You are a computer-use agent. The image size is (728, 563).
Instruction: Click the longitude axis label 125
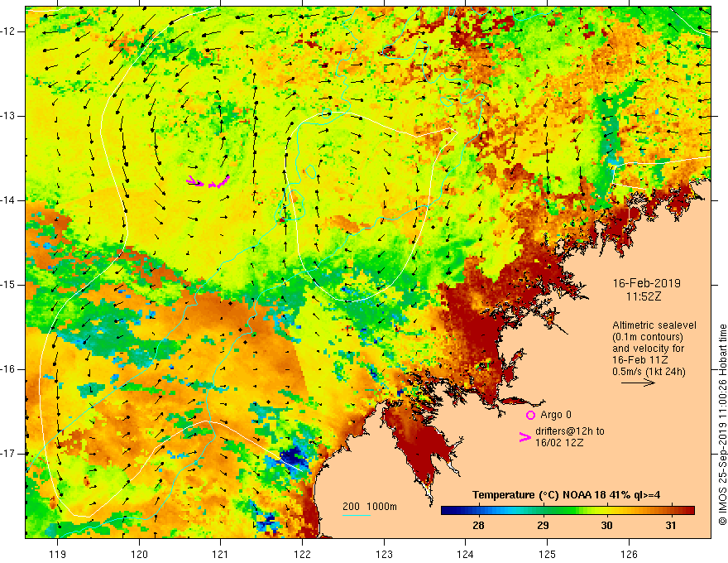(x=548, y=554)
